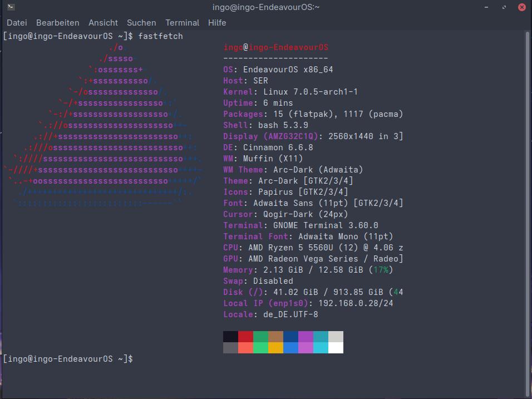Click the dark blue color block

(x=291, y=337)
